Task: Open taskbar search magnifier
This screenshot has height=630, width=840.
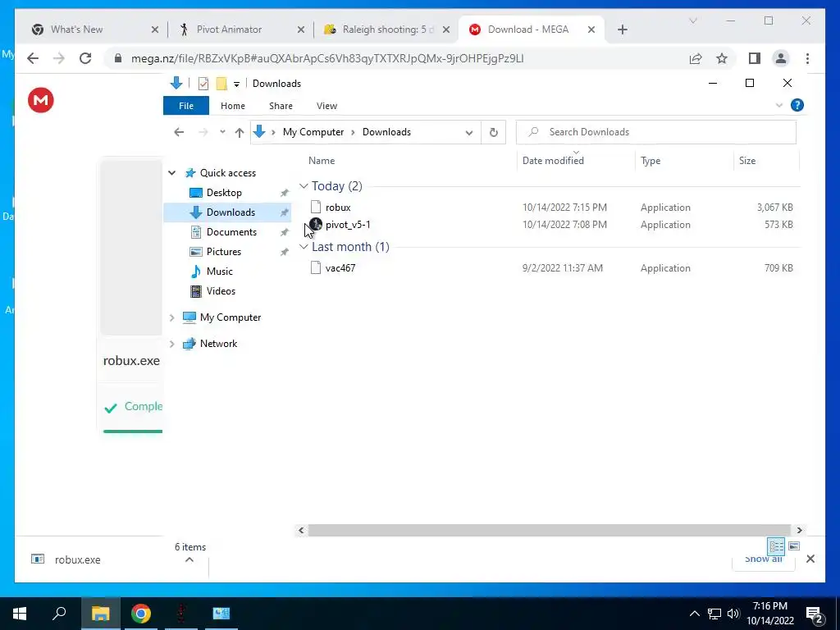Action: point(59,614)
